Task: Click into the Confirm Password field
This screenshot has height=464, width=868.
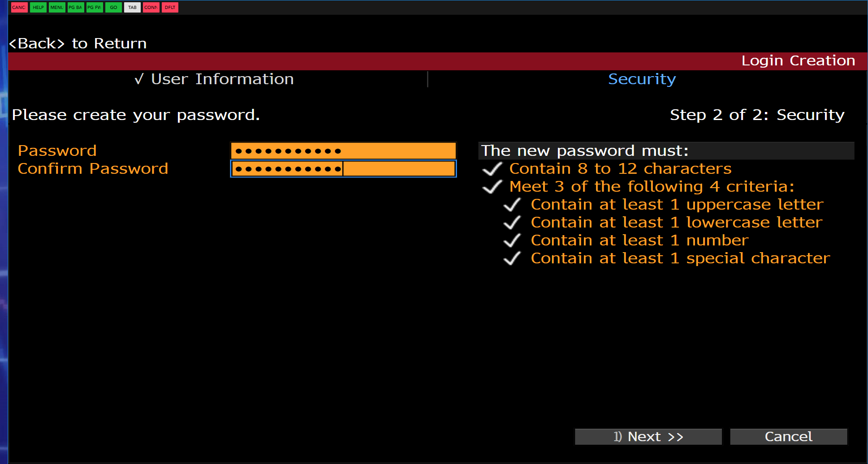Action: (343, 169)
